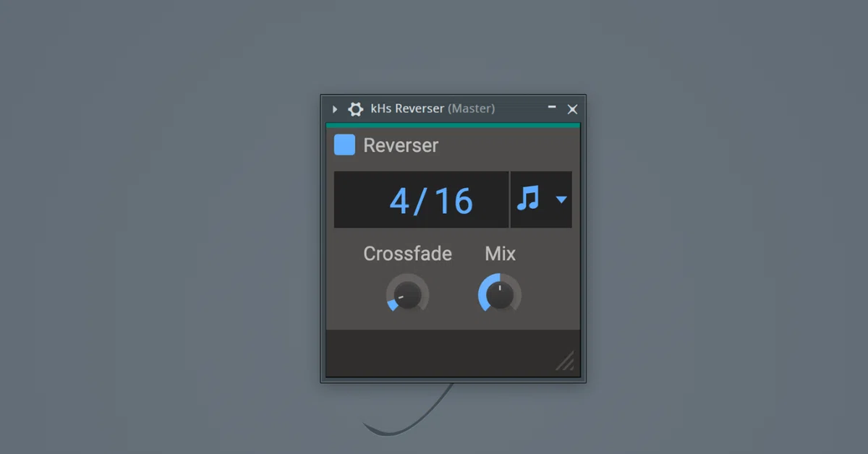Open the time unit dropdown arrow
The height and width of the screenshot is (454, 868).
click(561, 200)
